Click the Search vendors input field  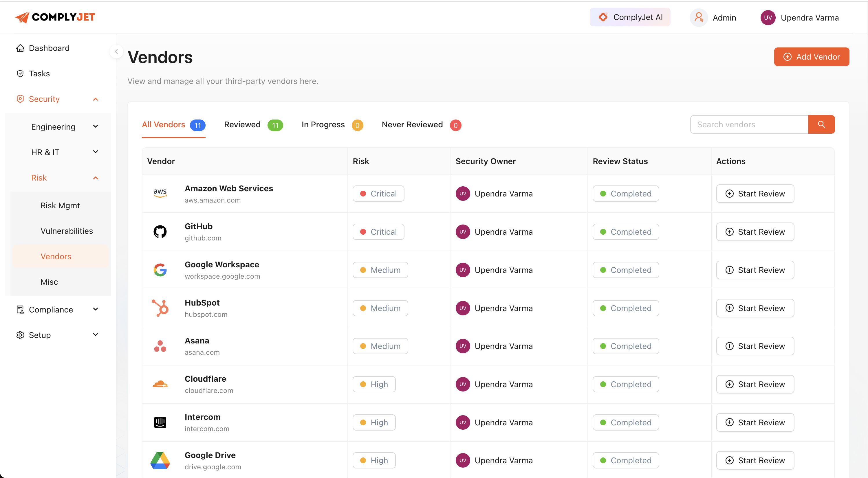click(749, 124)
